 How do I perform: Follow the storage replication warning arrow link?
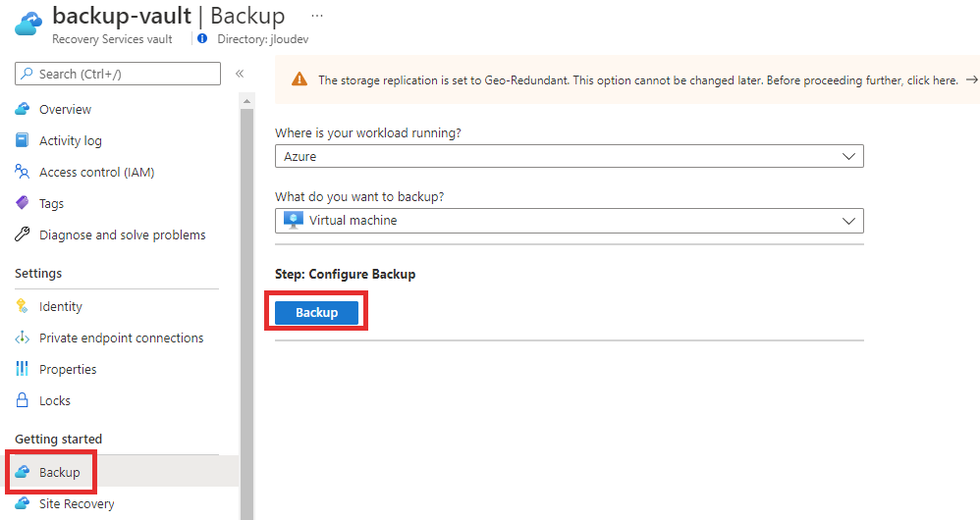971,79
